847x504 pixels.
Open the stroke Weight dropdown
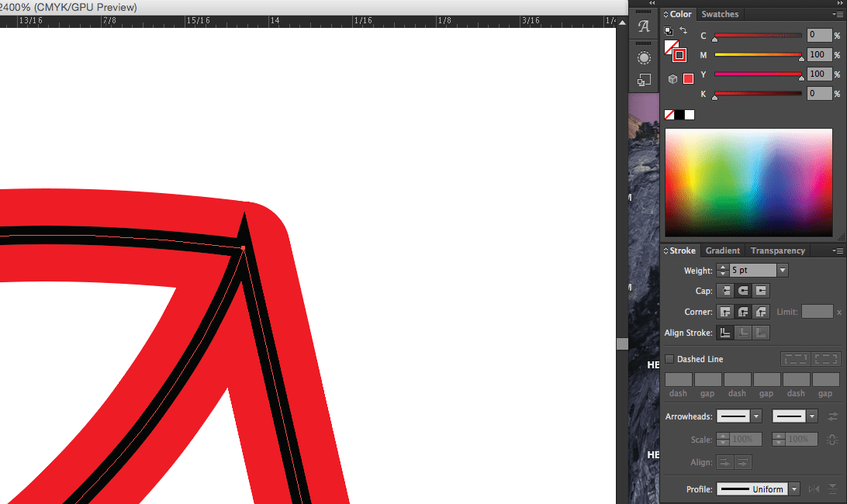click(x=781, y=270)
